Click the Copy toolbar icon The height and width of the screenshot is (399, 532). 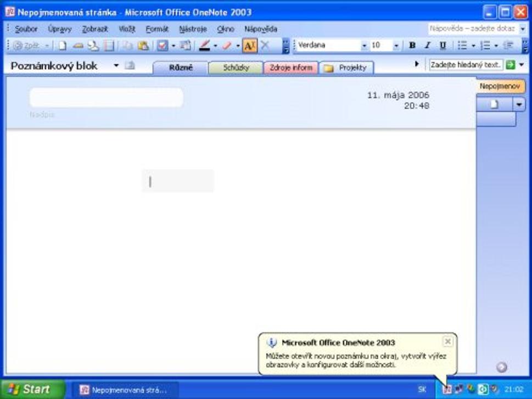(127, 46)
